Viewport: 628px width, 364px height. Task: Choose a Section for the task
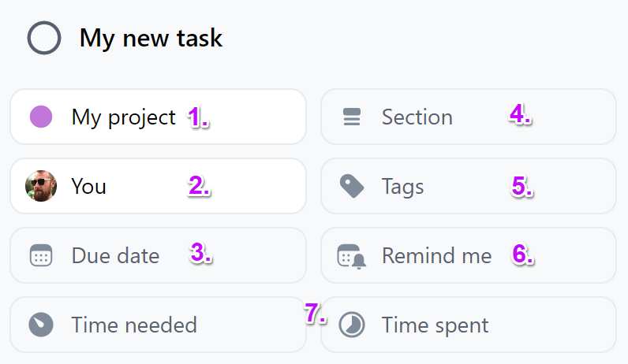pyautogui.click(x=468, y=117)
